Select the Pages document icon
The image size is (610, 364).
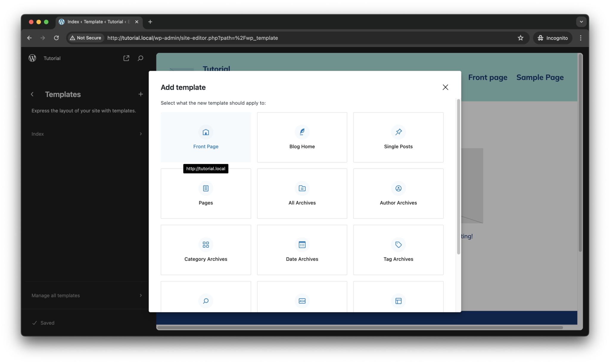[x=206, y=188]
